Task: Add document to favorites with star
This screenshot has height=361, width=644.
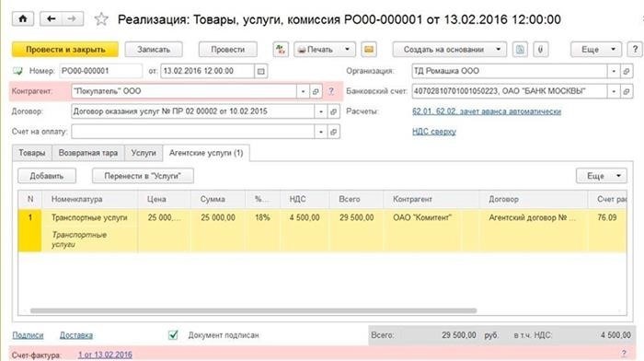Action: [101, 19]
